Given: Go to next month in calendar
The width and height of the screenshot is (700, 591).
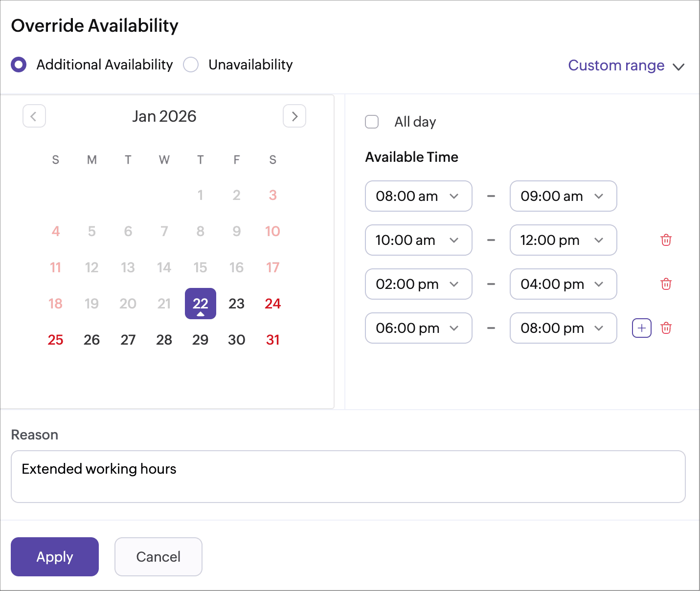Looking at the screenshot, I should tap(294, 116).
